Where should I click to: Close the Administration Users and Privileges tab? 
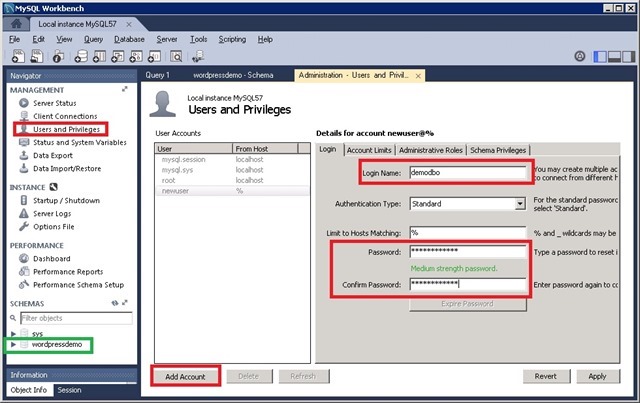tap(418, 76)
